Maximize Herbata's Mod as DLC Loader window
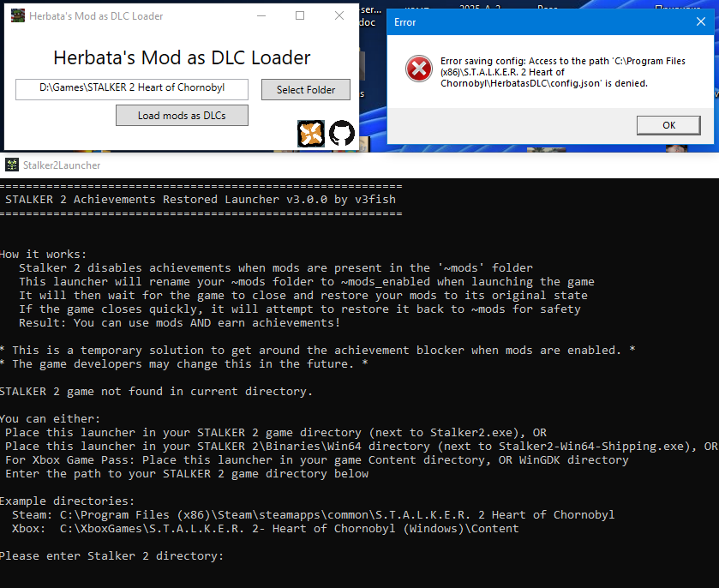 click(x=300, y=15)
